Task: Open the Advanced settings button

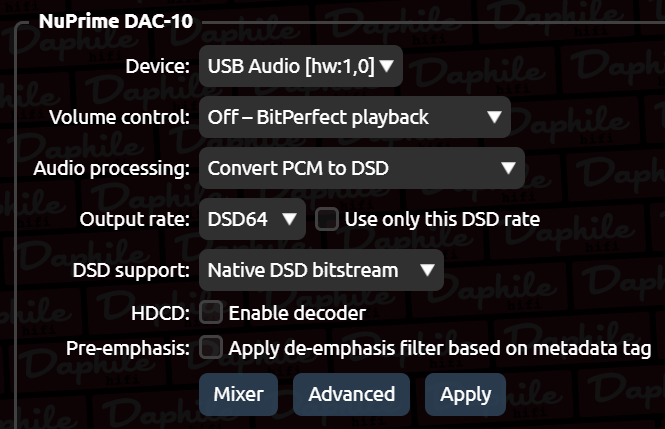Action: click(x=351, y=394)
